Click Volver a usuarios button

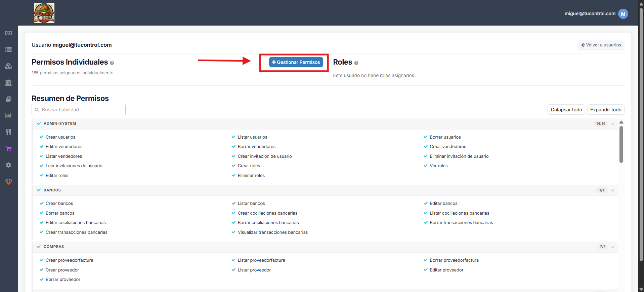click(601, 45)
